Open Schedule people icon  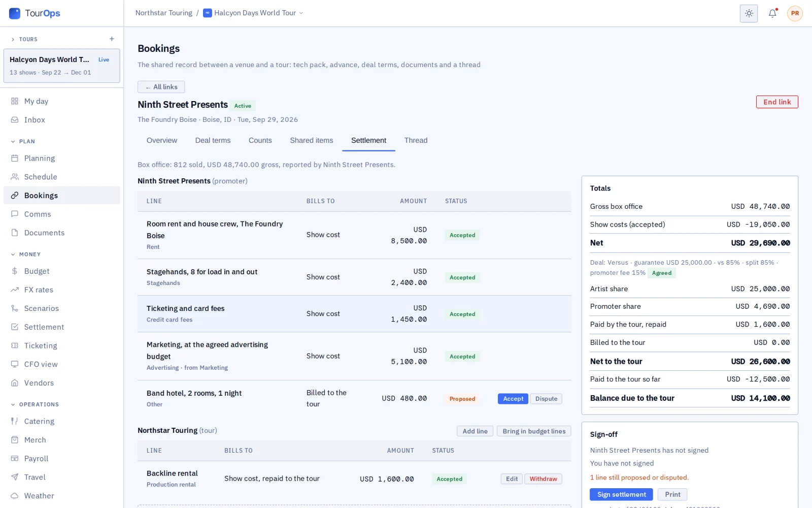point(15,177)
